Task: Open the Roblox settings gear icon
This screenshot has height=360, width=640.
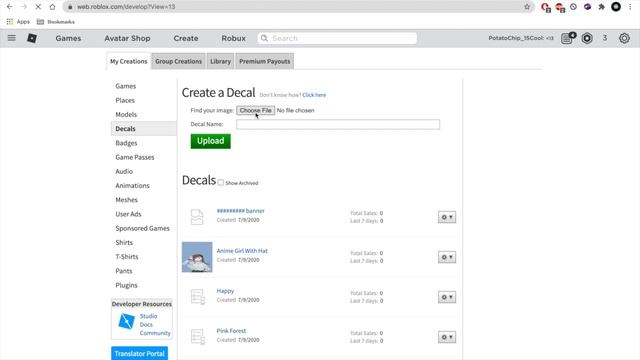Action: coord(624,38)
